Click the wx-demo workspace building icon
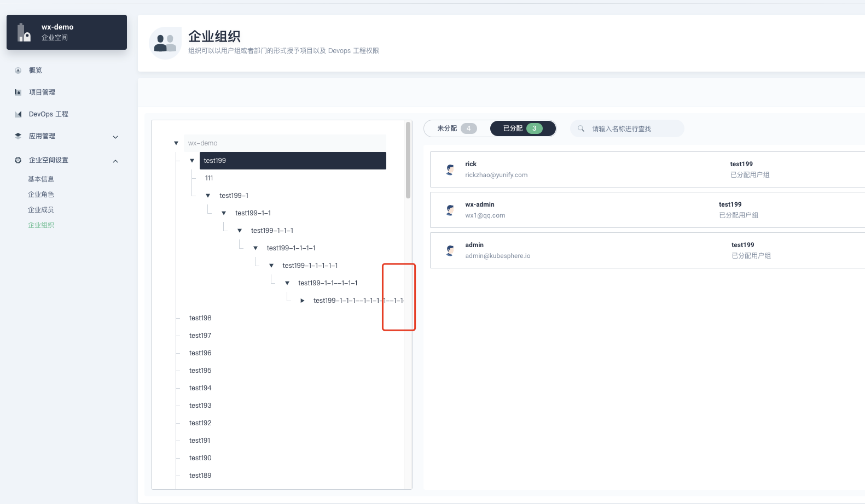This screenshot has height=504, width=865. pyautogui.click(x=24, y=32)
